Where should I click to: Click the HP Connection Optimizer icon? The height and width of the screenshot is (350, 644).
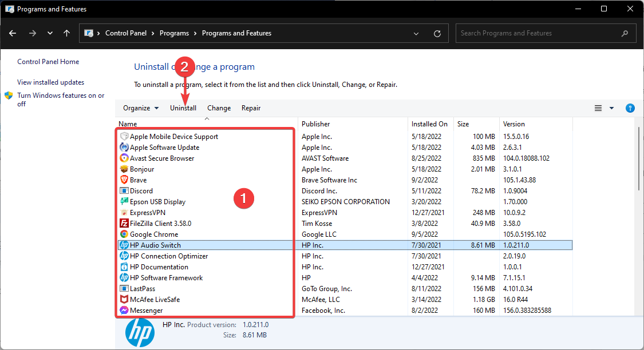click(124, 256)
